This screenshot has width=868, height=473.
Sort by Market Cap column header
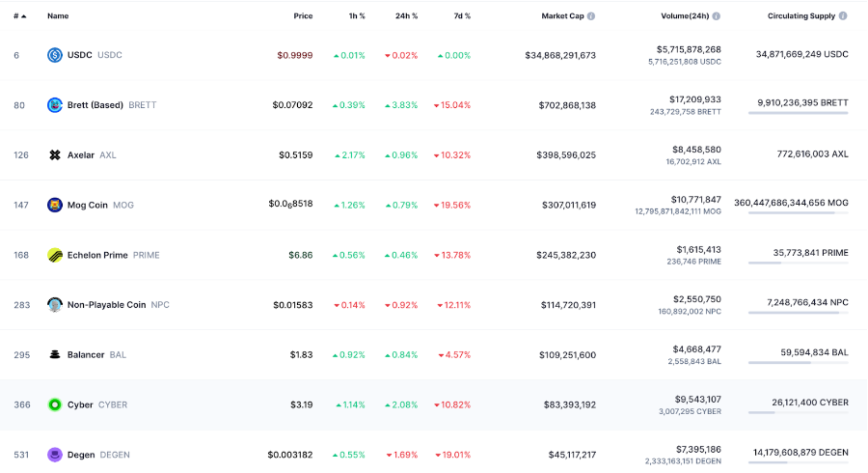click(562, 16)
